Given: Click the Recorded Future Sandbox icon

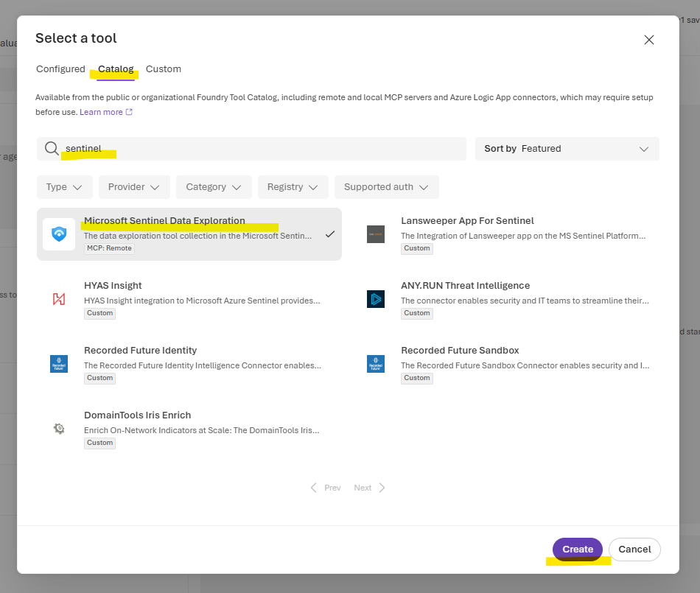Looking at the screenshot, I should 376,364.
